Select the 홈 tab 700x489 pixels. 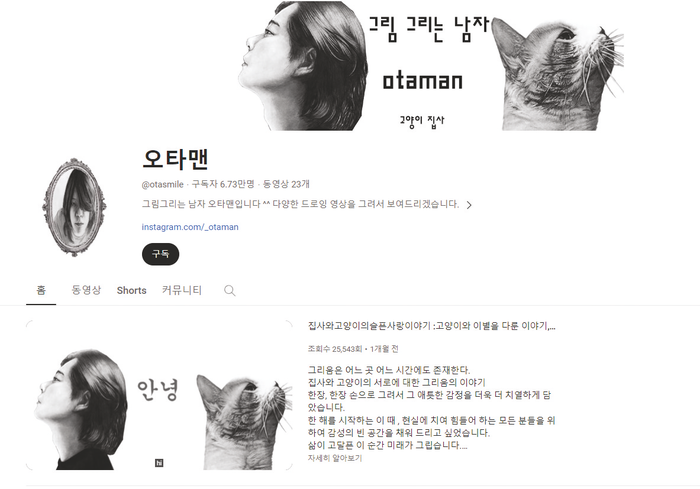[41, 290]
